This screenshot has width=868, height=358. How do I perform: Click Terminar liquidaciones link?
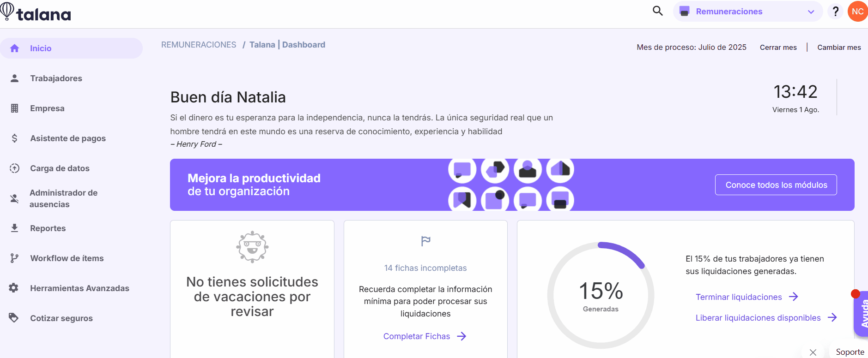[739, 297]
